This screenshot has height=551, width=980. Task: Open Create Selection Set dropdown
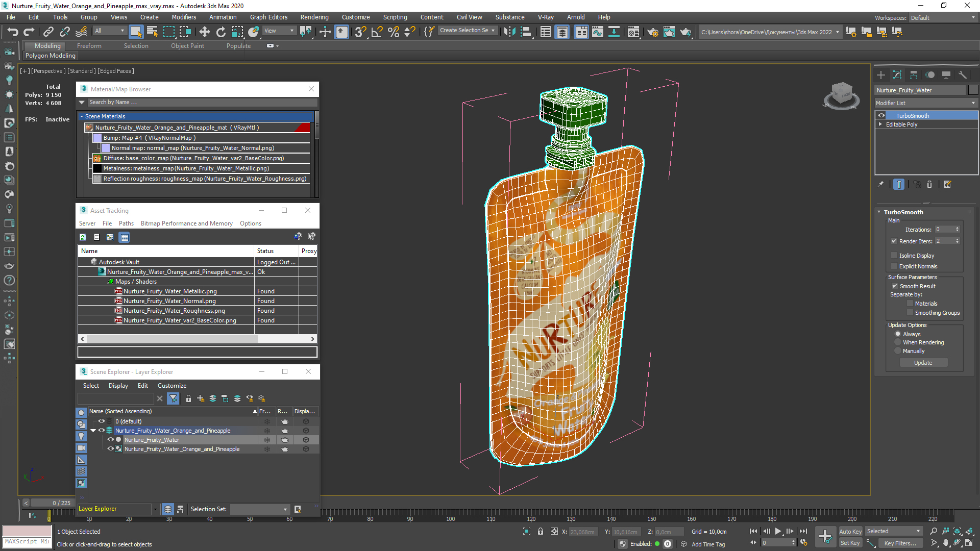[x=468, y=31]
